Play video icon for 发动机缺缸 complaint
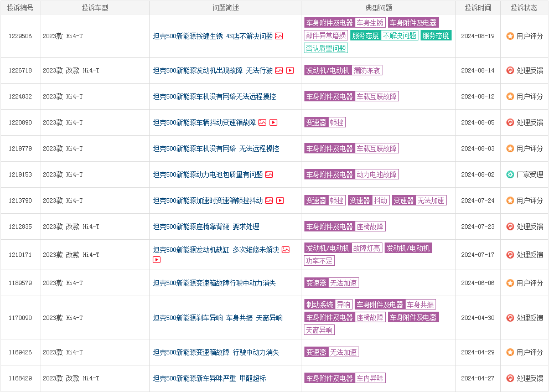This screenshot has width=549, height=392. [x=157, y=260]
